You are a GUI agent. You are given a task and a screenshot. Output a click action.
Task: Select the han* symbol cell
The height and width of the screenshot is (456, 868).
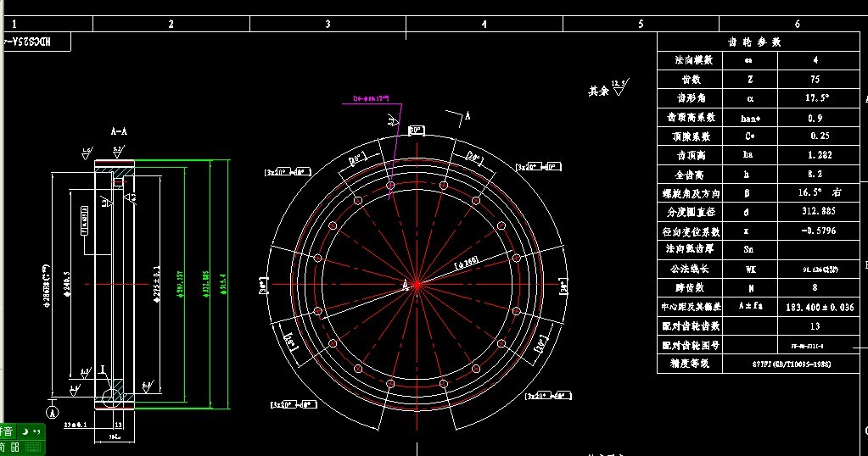tap(750, 119)
